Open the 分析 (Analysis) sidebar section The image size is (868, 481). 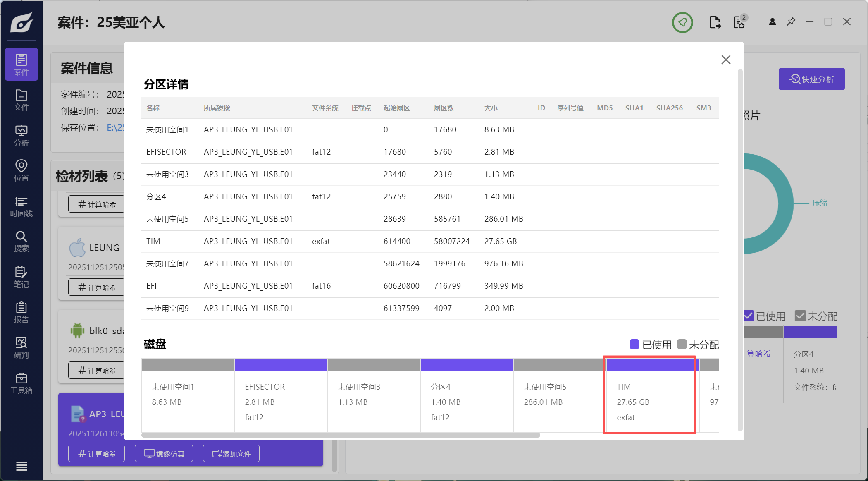click(x=21, y=136)
